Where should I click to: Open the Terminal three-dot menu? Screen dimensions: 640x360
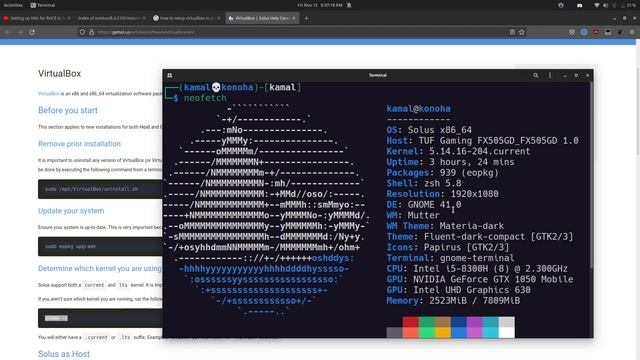(x=550, y=76)
